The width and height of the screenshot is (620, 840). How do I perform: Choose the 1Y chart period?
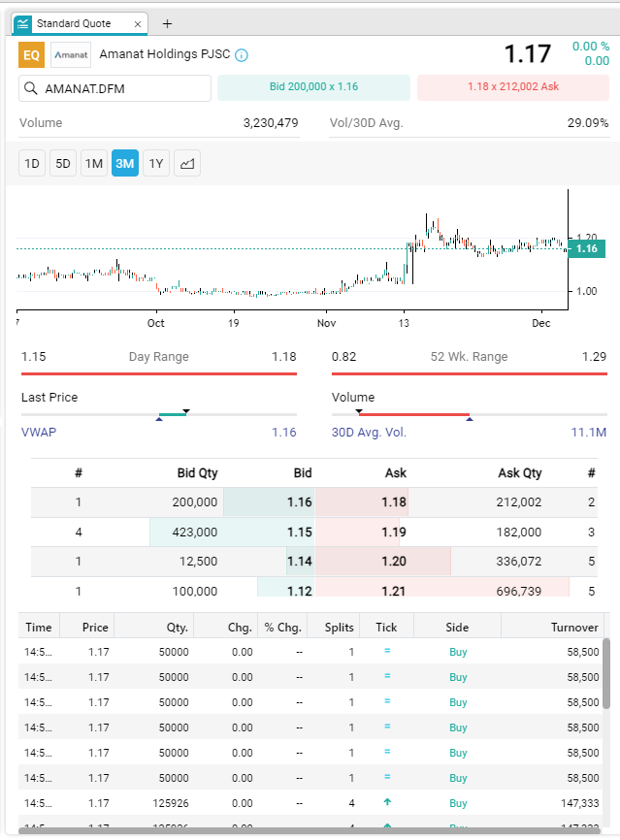(x=155, y=164)
